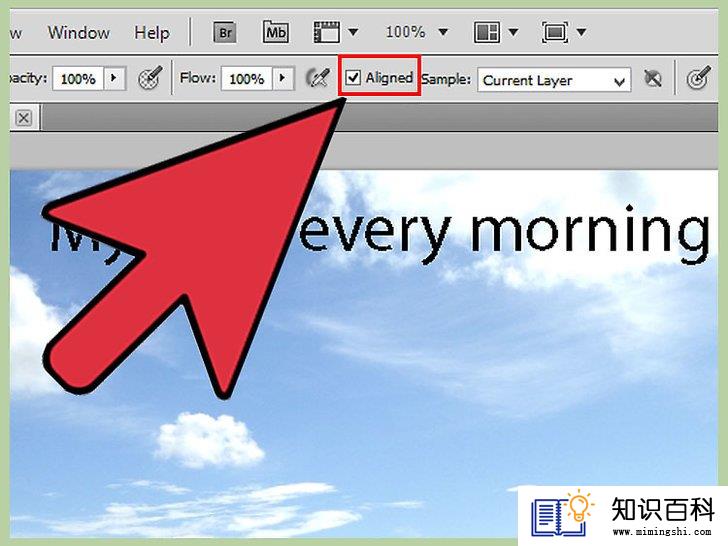Open the Window menu
The image size is (728, 546).
pyautogui.click(x=78, y=33)
